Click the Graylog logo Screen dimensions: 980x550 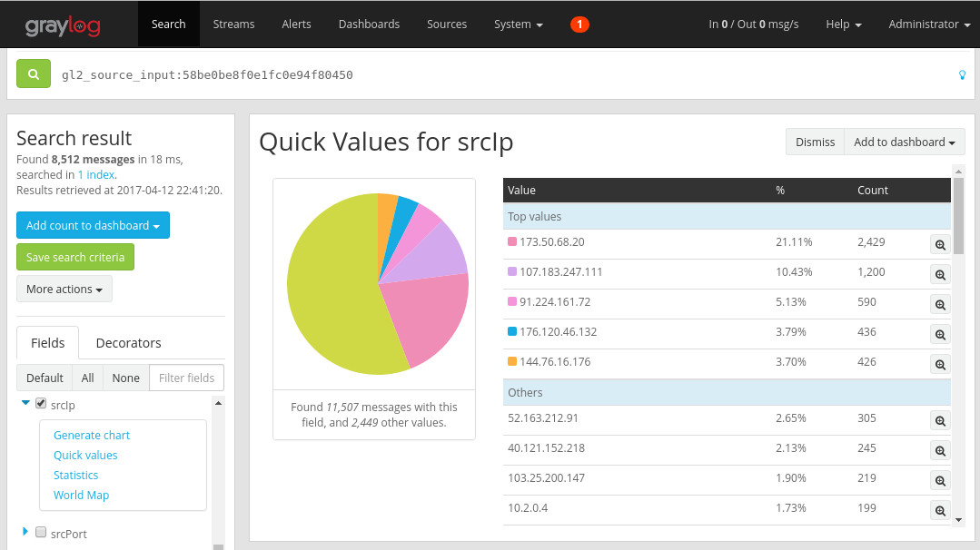[x=63, y=25]
